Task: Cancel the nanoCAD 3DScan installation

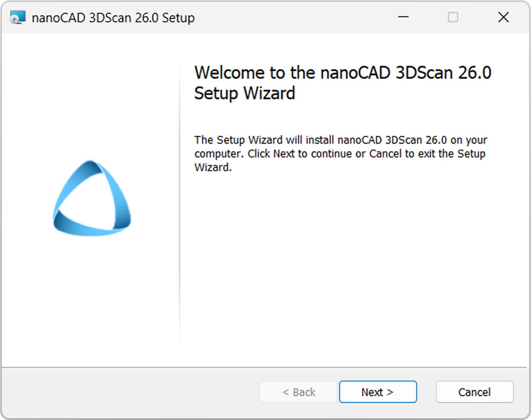Action: point(474,392)
